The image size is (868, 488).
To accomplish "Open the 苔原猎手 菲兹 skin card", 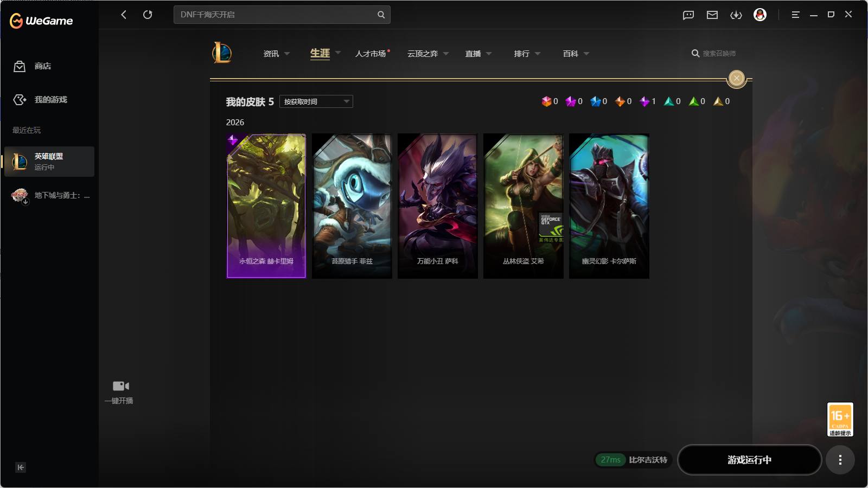I will point(352,206).
